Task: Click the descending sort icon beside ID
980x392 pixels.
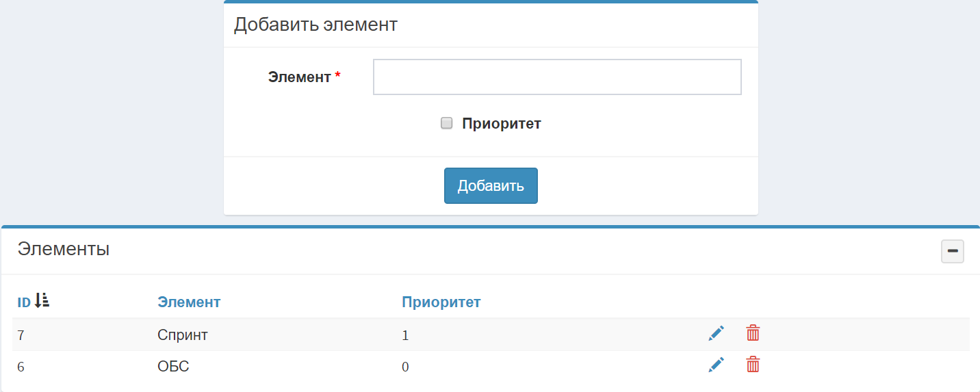Action: tap(42, 300)
